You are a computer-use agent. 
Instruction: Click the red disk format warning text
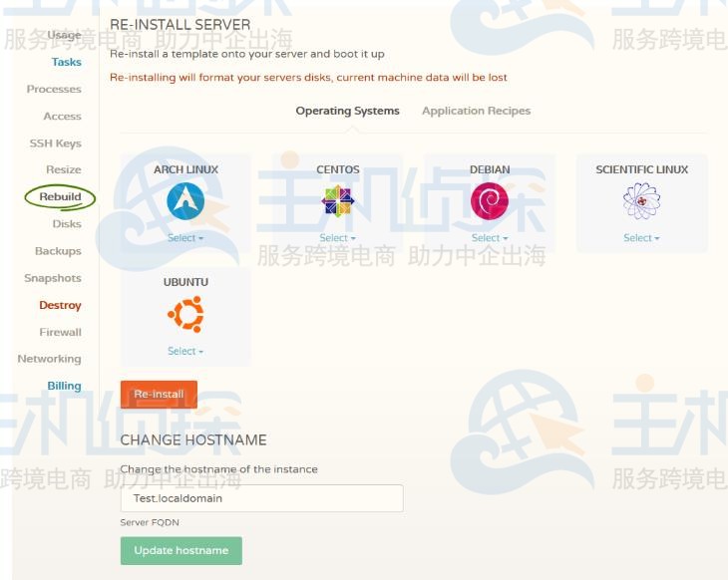coord(308,78)
